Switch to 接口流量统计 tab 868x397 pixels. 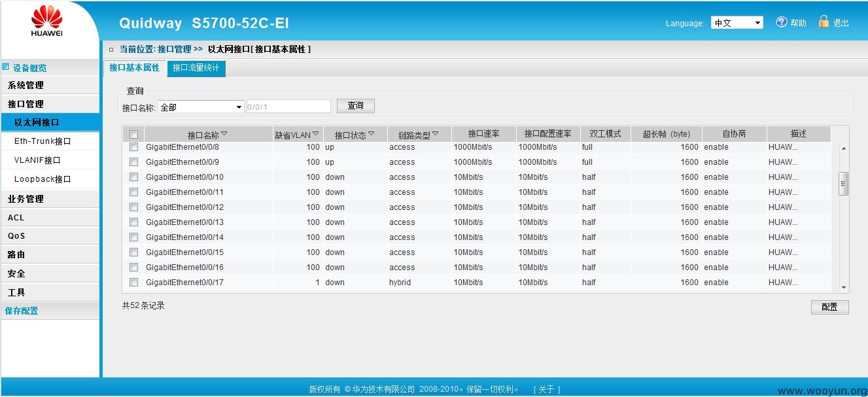[x=196, y=68]
